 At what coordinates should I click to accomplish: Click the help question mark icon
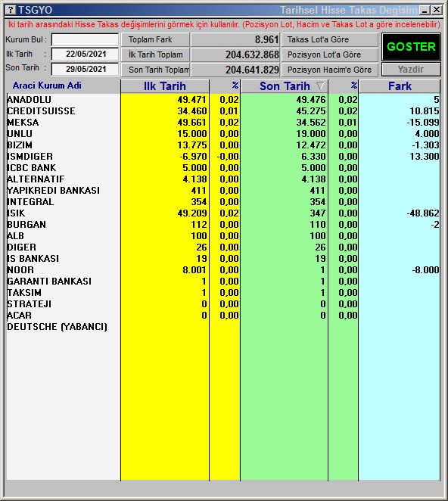(x=11, y=10)
